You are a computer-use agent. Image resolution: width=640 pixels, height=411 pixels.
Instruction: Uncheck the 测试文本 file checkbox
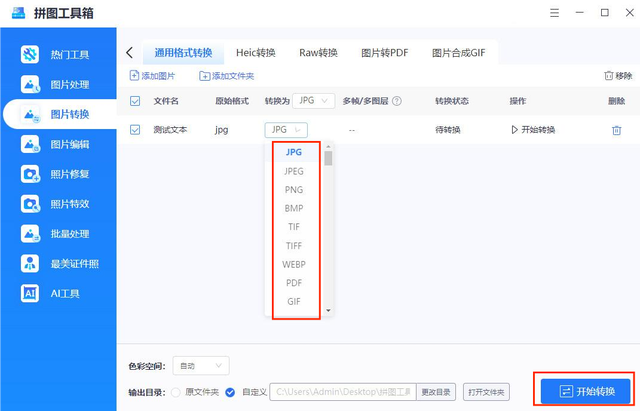tap(135, 130)
